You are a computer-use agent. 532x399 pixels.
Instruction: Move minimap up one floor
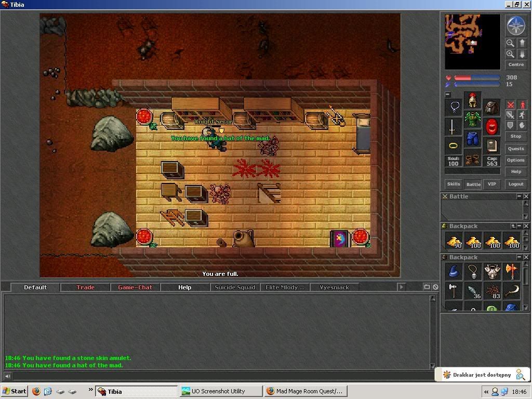522,43
